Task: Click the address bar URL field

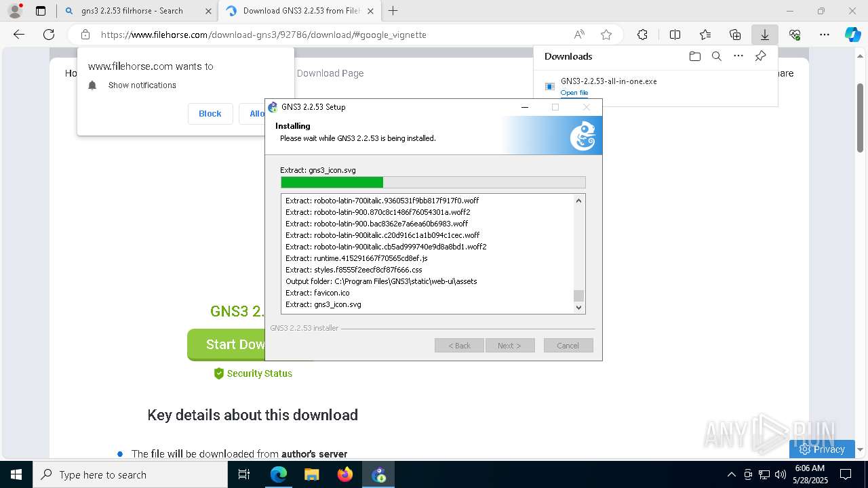Action: click(x=331, y=35)
